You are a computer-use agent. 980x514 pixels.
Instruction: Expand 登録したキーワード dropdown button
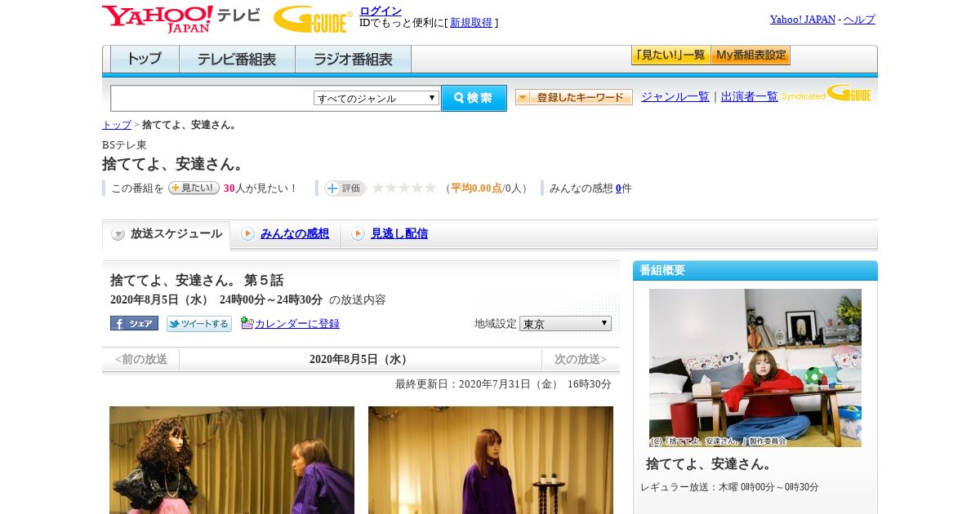coord(574,97)
